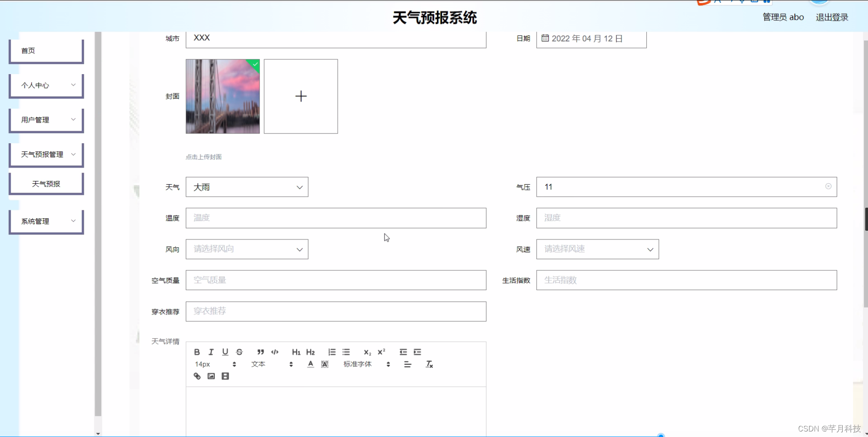Viewport: 868px width, 437px height.
Task: Apply subscript formatting
Action: (x=367, y=352)
